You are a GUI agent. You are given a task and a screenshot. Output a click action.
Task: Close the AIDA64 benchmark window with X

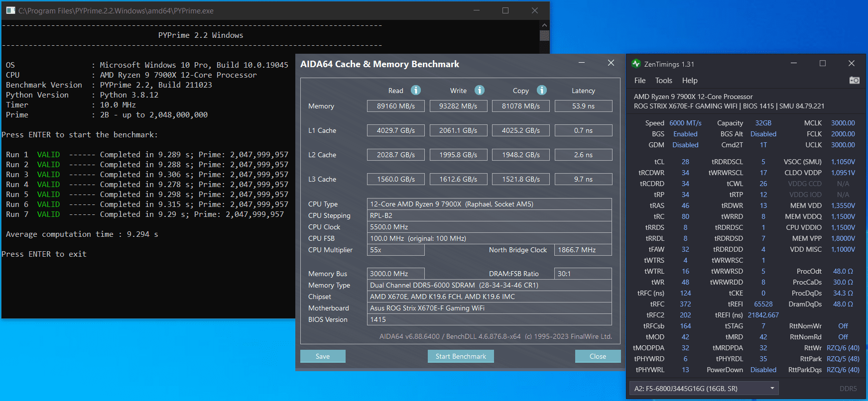tap(611, 63)
